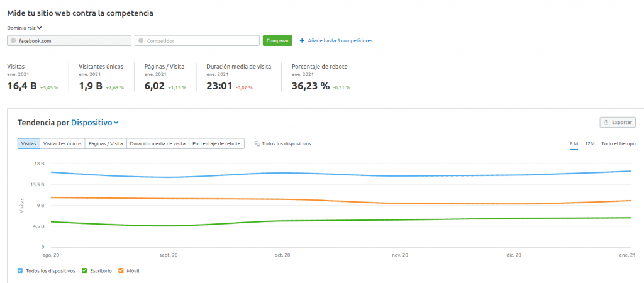The height and width of the screenshot is (283, 644).
Task: Click the grey dot in facebook.com field
Action: tap(14, 41)
